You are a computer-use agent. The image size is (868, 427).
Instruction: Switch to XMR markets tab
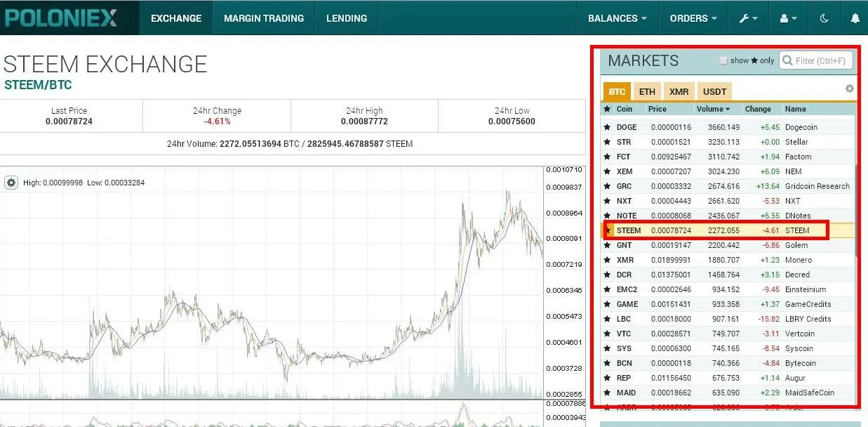pos(679,91)
